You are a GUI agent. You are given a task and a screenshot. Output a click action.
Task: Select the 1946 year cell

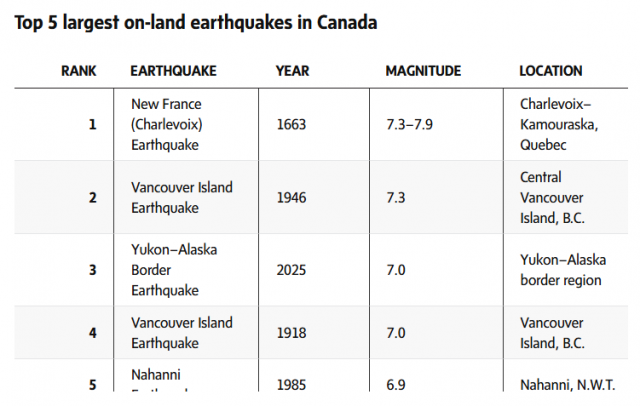[x=291, y=198]
